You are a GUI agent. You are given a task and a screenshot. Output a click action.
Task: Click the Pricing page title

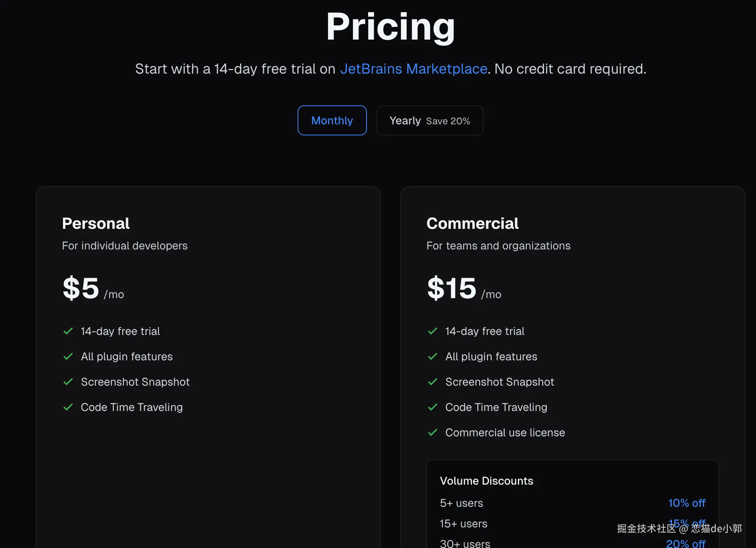pos(390,26)
